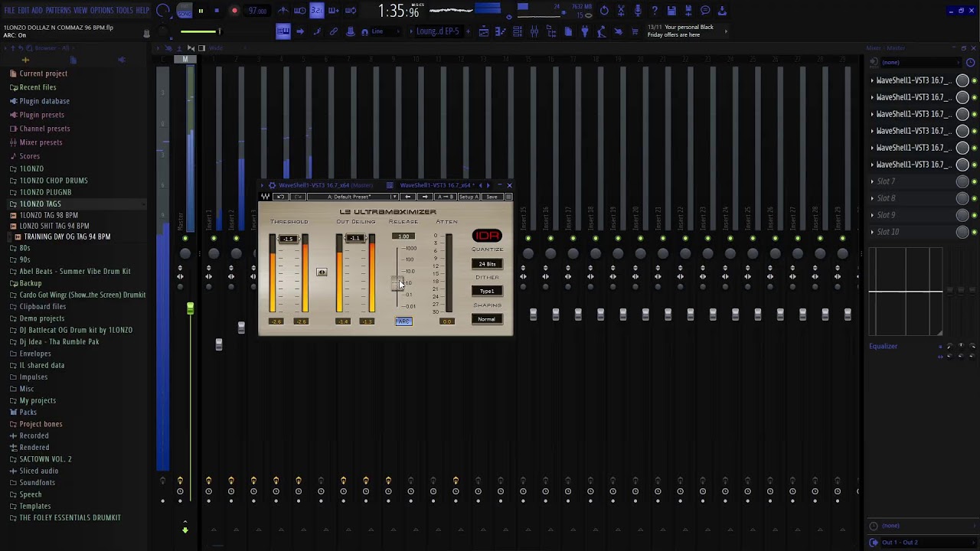The width and height of the screenshot is (980, 551).
Task: Toggle Slot 7 enable LED
Action: tap(974, 181)
